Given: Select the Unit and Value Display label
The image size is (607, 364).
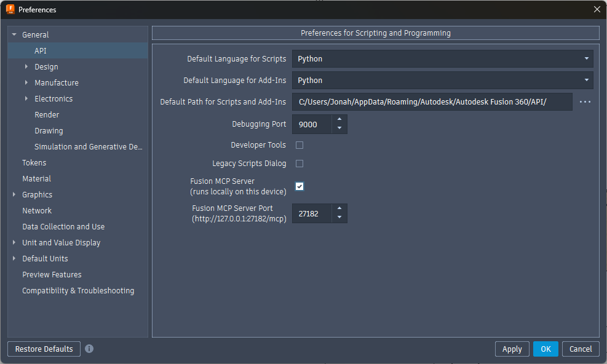Looking at the screenshot, I should tap(61, 243).
